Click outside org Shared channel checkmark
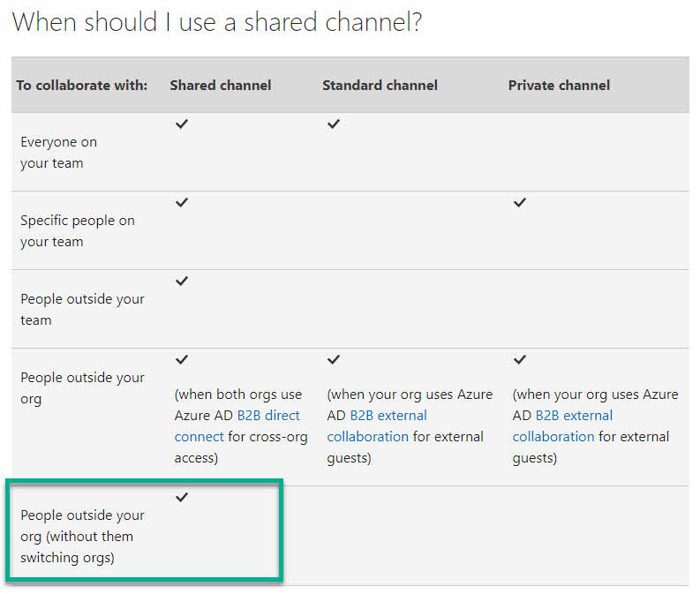Image resolution: width=700 pixels, height=594 pixels. (182, 360)
